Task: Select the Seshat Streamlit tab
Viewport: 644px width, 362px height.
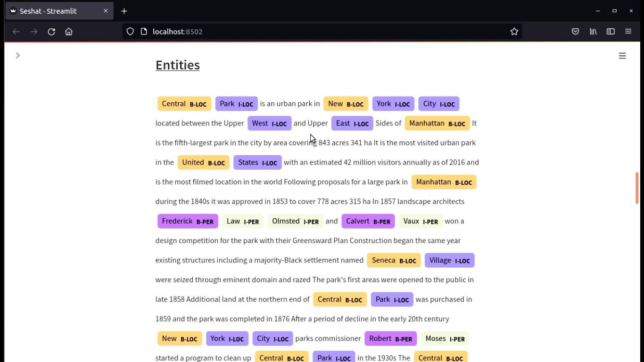Action: pos(59,11)
